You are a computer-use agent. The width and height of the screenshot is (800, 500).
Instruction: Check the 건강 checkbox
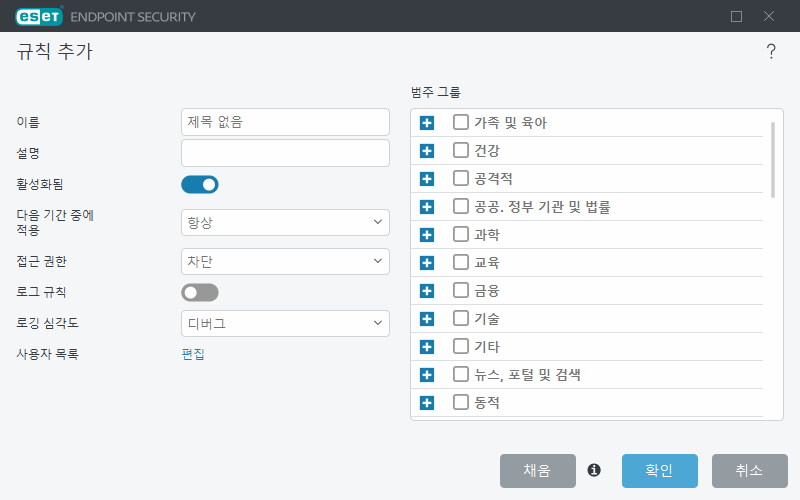pos(461,150)
